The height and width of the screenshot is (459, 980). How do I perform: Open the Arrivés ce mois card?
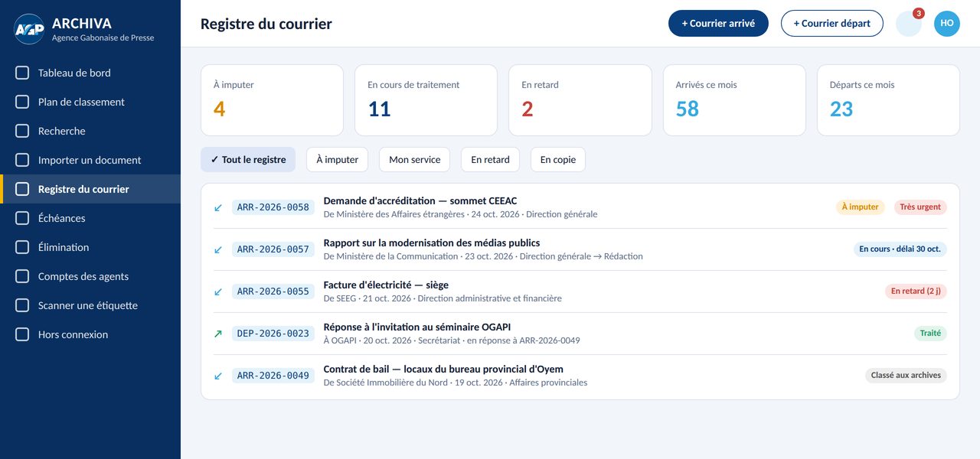(x=734, y=100)
